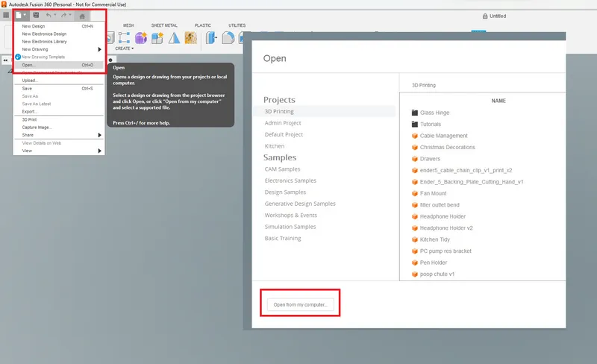Click the NAME column header
The width and height of the screenshot is (597, 364).
tap(499, 101)
